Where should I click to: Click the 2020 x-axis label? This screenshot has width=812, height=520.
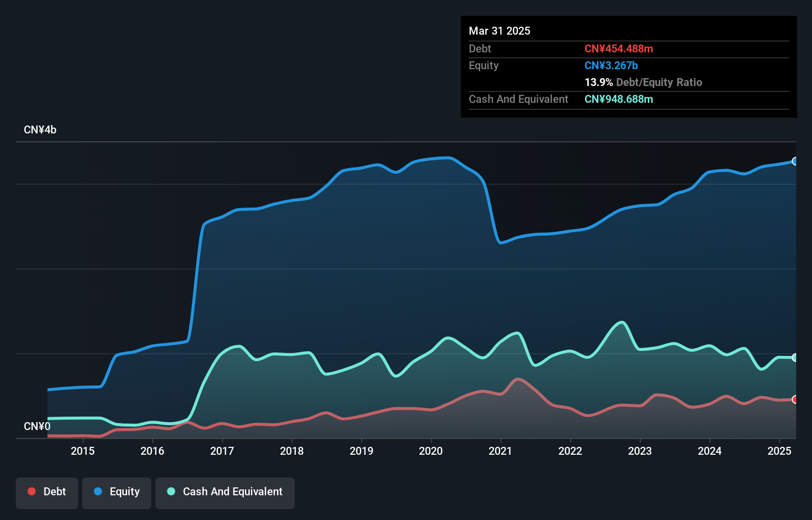tap(431, 451)
